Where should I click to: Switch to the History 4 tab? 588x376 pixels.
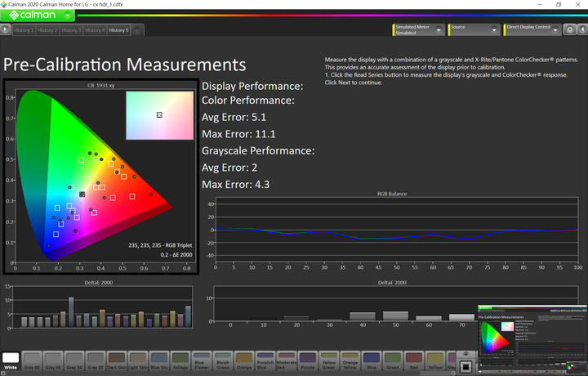point(95,30)
